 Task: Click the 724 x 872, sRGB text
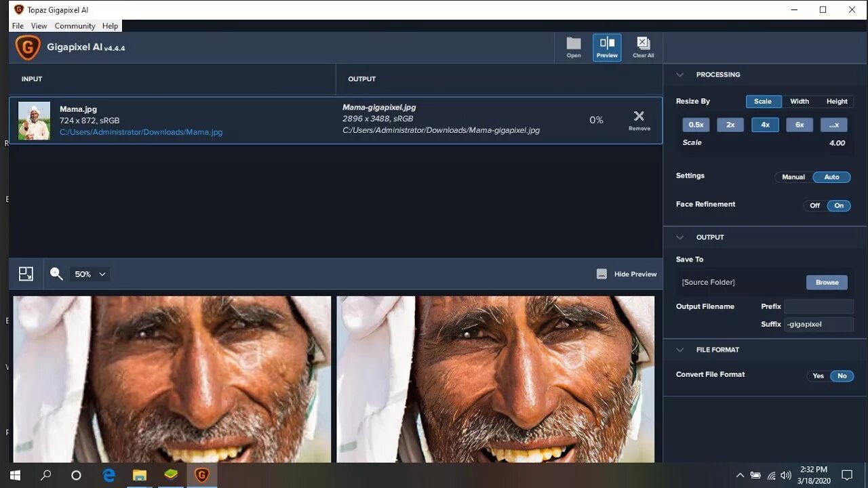click(x=90, y=121)
